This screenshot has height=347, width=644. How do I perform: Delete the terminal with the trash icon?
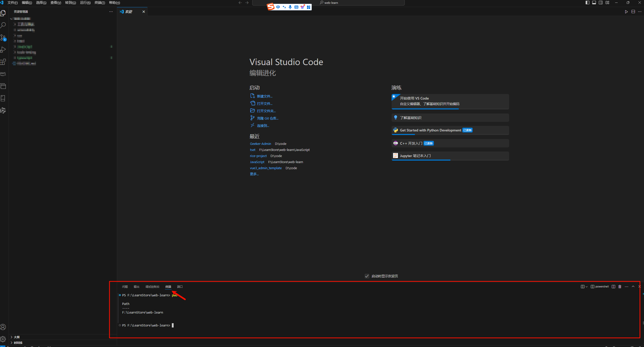[x=620, y=286]
